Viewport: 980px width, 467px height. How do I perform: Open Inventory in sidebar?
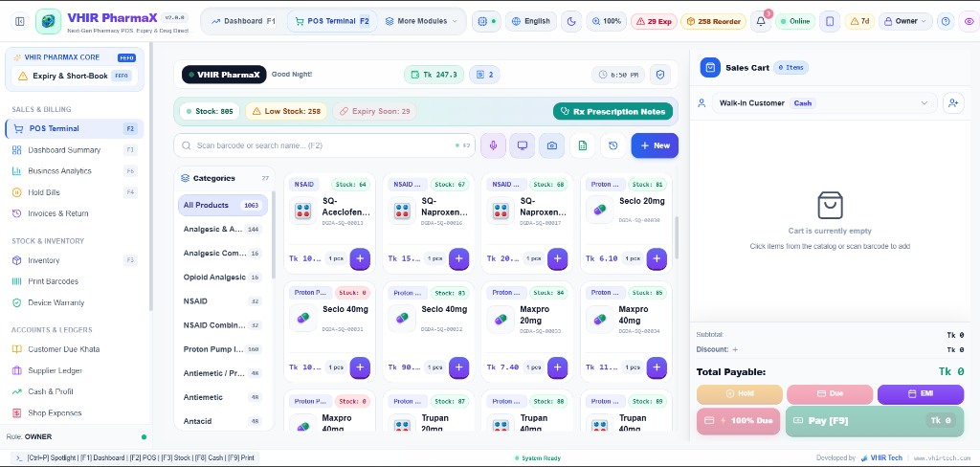pos(75,260)
